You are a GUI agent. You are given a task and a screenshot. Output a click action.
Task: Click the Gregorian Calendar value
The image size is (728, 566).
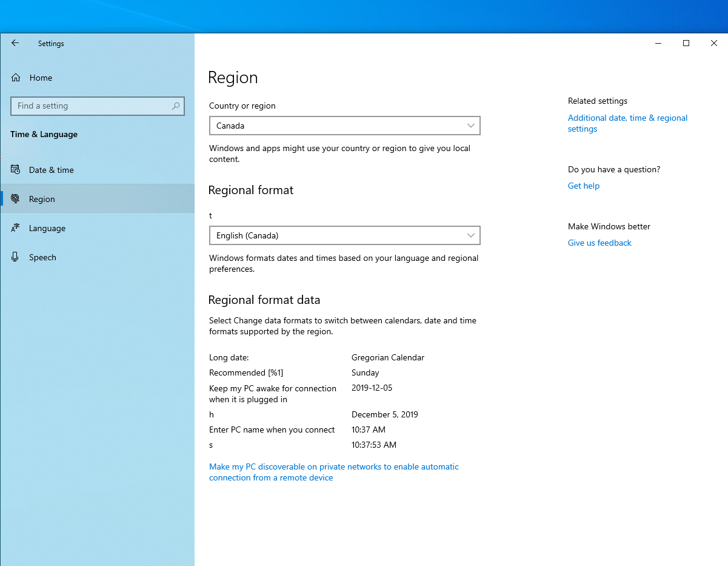[388, 357]
